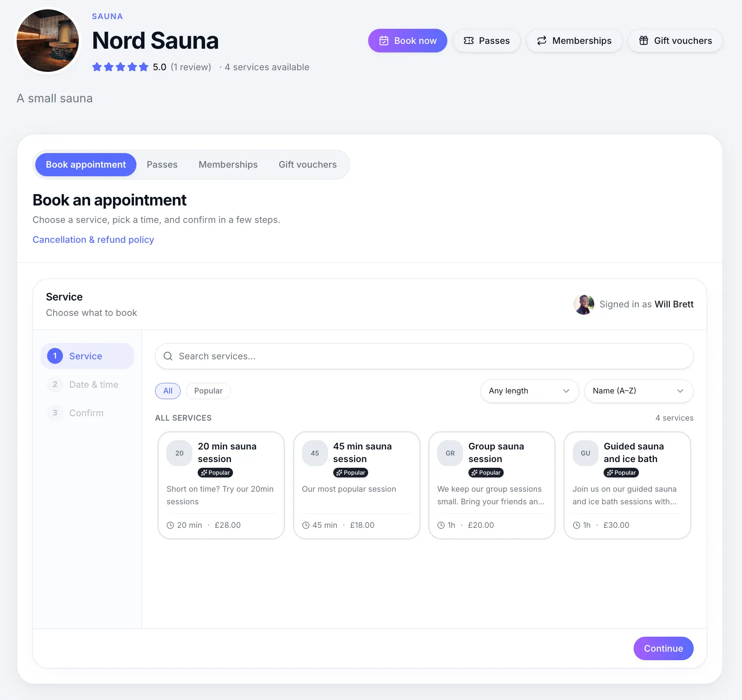Switch to the Book appointment tab
The image size is (742, 700).
tap(86, 164)
